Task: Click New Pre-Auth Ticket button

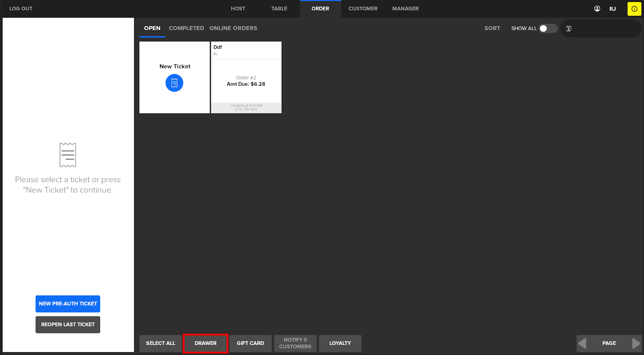Action: 68,304
